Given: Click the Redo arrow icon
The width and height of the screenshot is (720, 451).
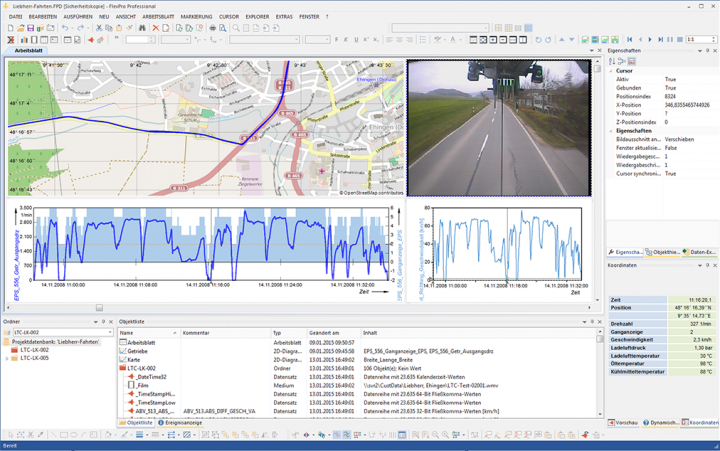Looking at the screenshot, I should tap(80, 28).
